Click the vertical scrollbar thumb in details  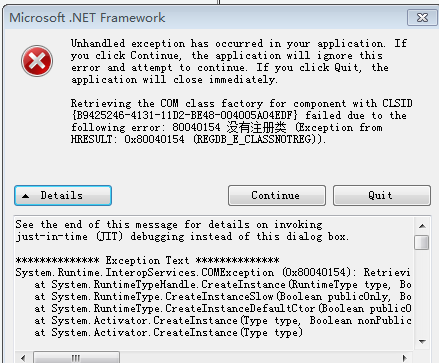coord(422,242)
